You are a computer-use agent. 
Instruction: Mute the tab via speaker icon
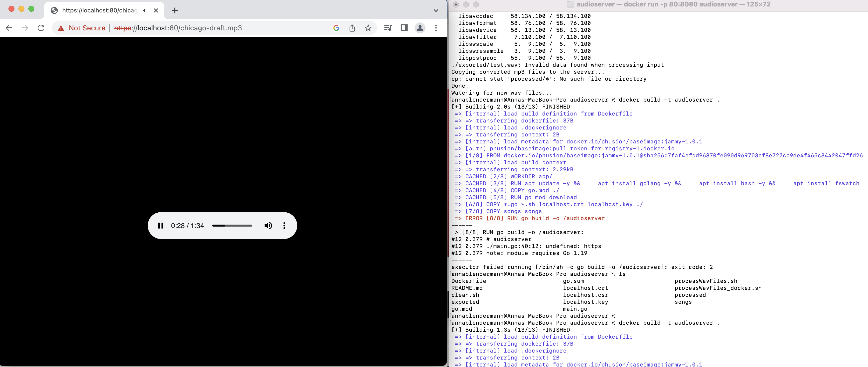(145, 10)
